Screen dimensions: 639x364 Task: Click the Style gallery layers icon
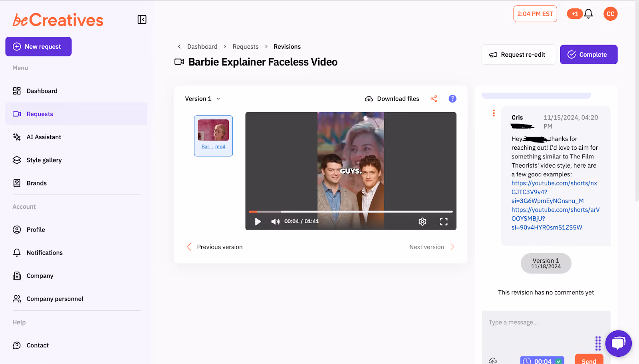[17, 160]
